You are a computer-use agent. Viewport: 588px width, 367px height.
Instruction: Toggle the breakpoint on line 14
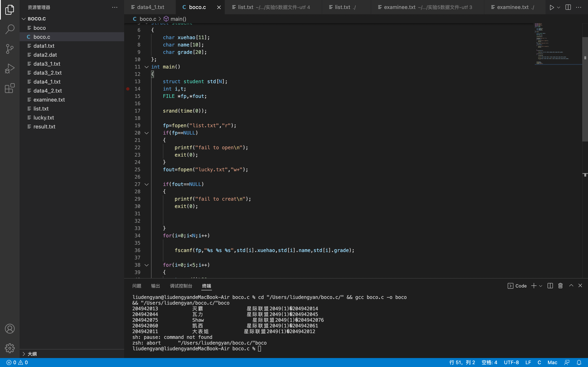click(128, 89)
